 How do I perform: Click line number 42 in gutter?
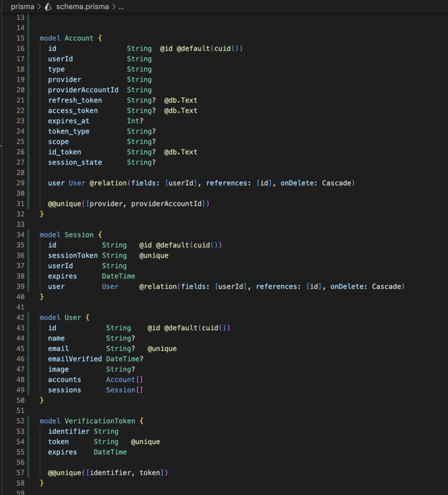[20, 318]
